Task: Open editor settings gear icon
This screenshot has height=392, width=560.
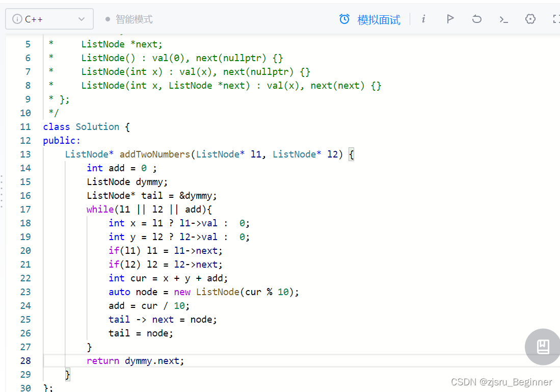Action: click(530, 19)
